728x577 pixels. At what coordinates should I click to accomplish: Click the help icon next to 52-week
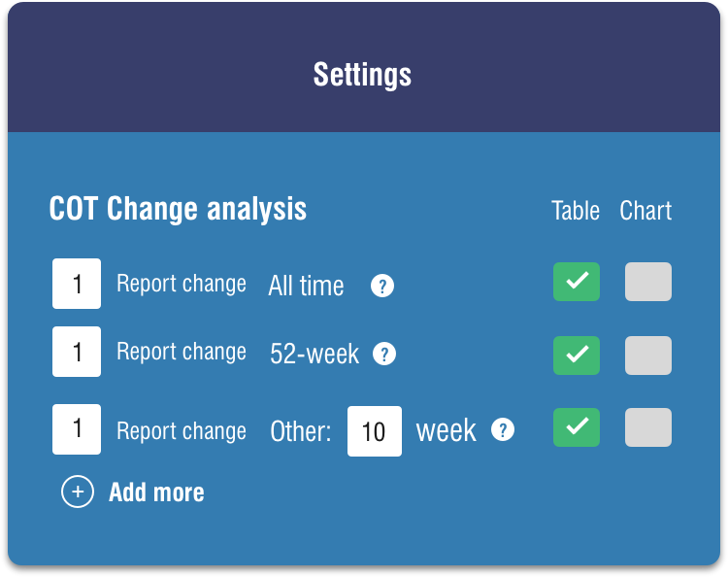(384, 354)
